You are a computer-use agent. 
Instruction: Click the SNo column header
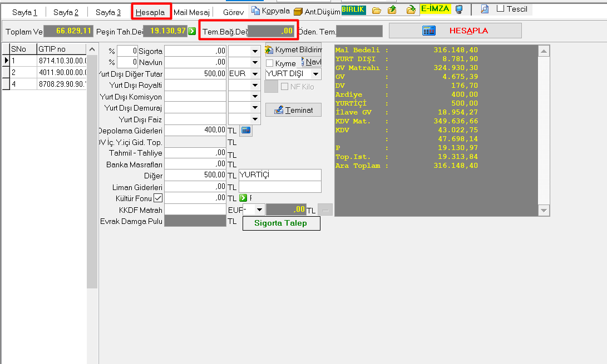pyautogui.click(x=23, y=49)
